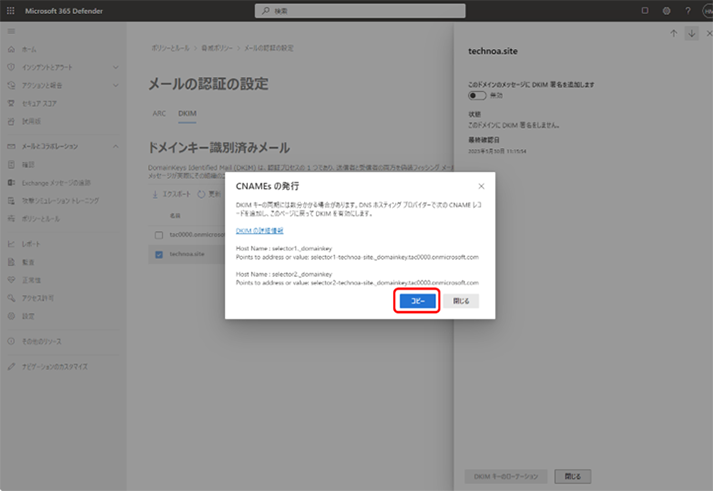
Task: Click the square icon in top bar
Action: pyautogui.click(x=645, y=10)
